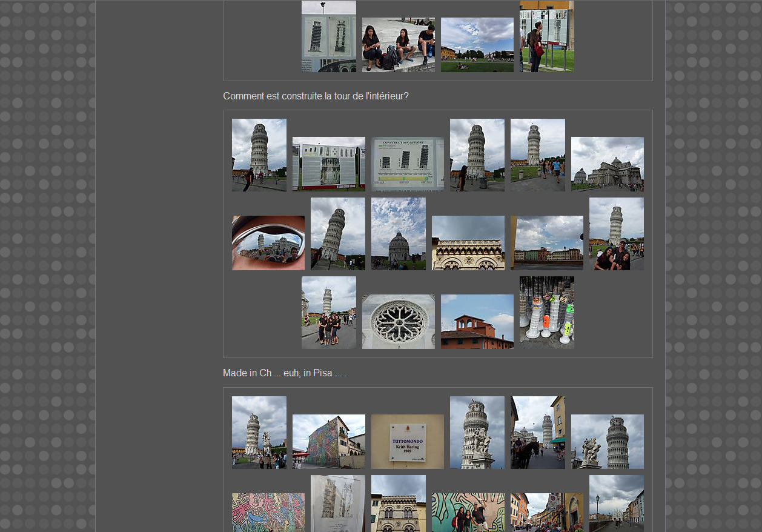
Task: Open the riverside street lamppost photo
Action: (x=616, y=504)
